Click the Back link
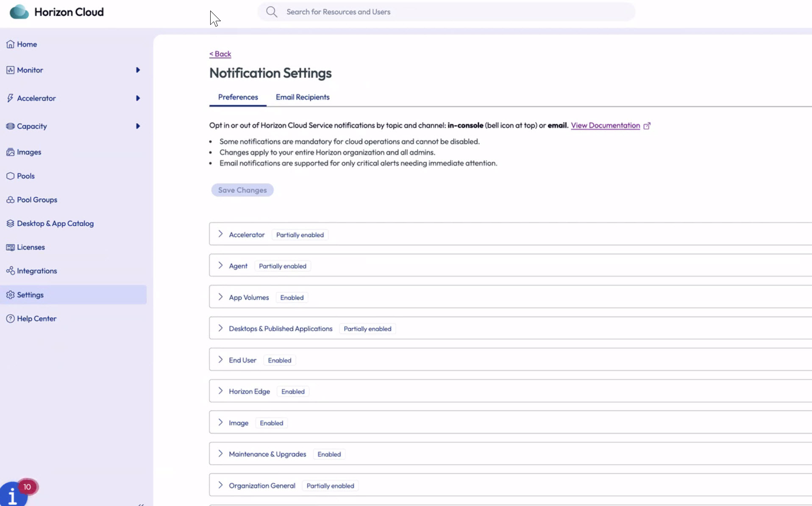This screenshot has width=812, height=506. tap(220, 54)
